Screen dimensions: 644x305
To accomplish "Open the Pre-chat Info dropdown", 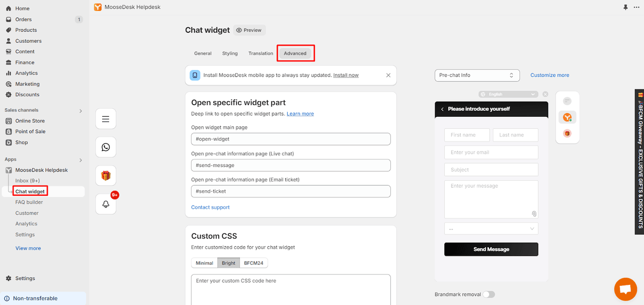I will [476, 75].
